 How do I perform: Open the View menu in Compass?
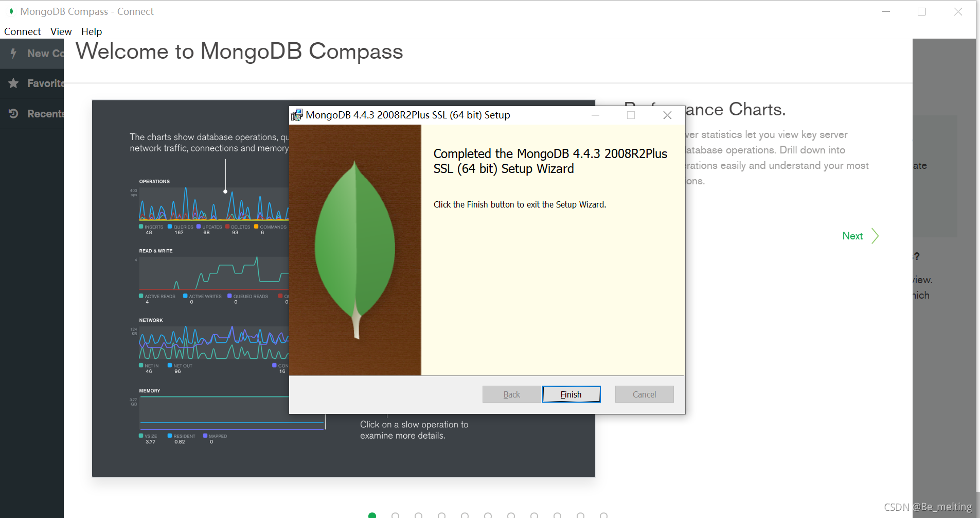[61, 31]
